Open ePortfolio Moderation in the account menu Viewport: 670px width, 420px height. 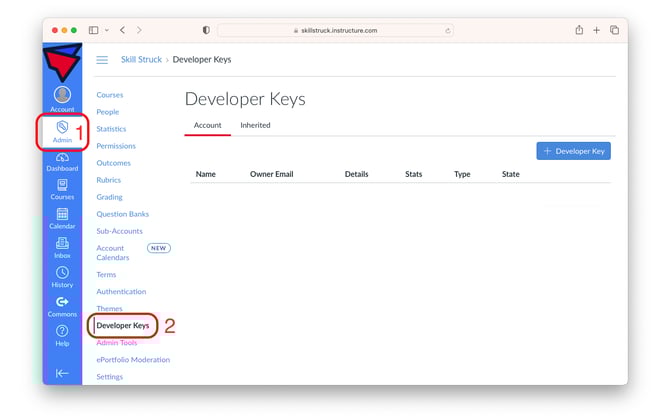133,360
